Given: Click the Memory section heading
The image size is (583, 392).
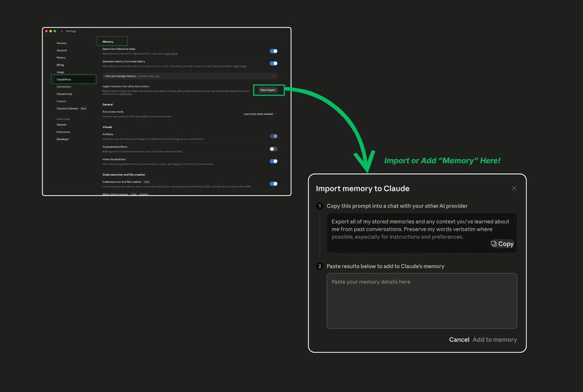Looking at the screenshot, I should click(x=108, y=42).
